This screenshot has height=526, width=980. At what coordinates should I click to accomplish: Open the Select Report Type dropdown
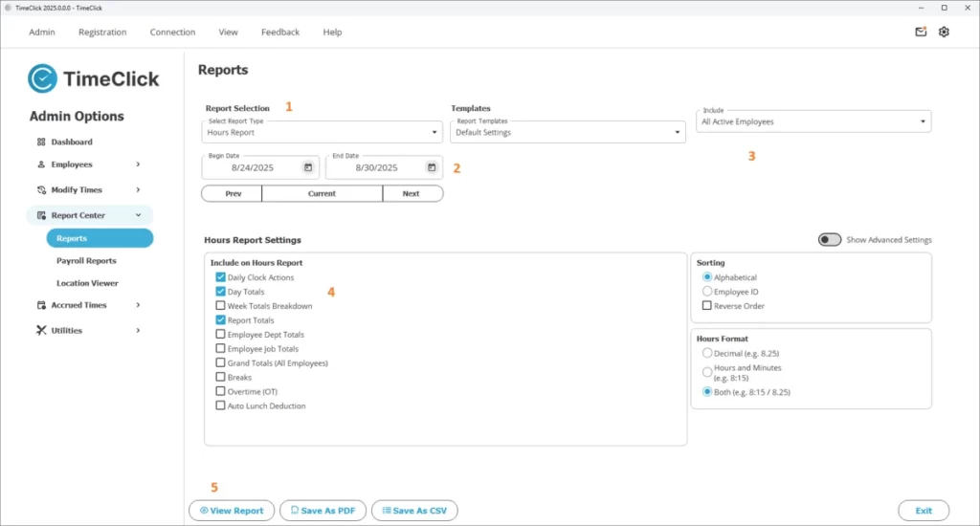click(323, 133)
